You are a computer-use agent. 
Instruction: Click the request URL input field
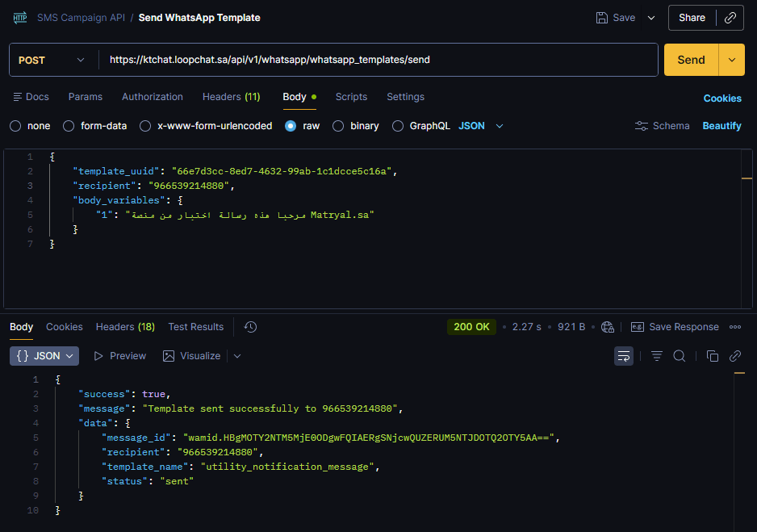pos(379,60)
